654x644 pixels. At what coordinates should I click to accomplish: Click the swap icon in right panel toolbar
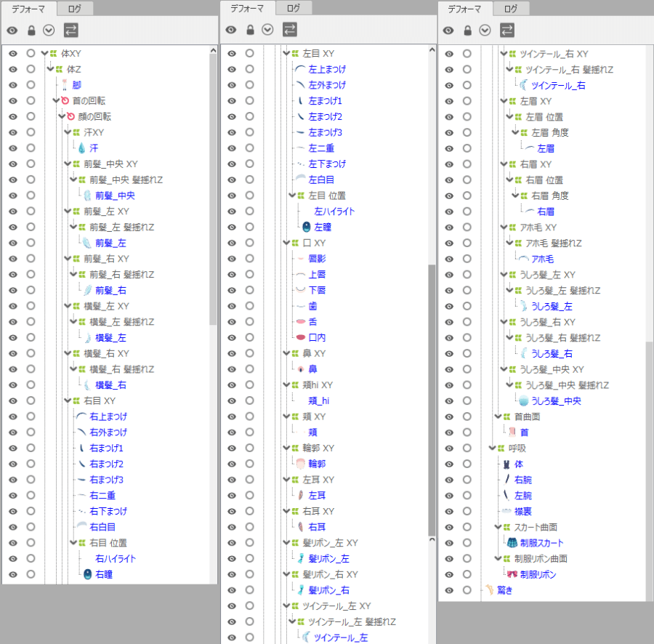[507, 30]
